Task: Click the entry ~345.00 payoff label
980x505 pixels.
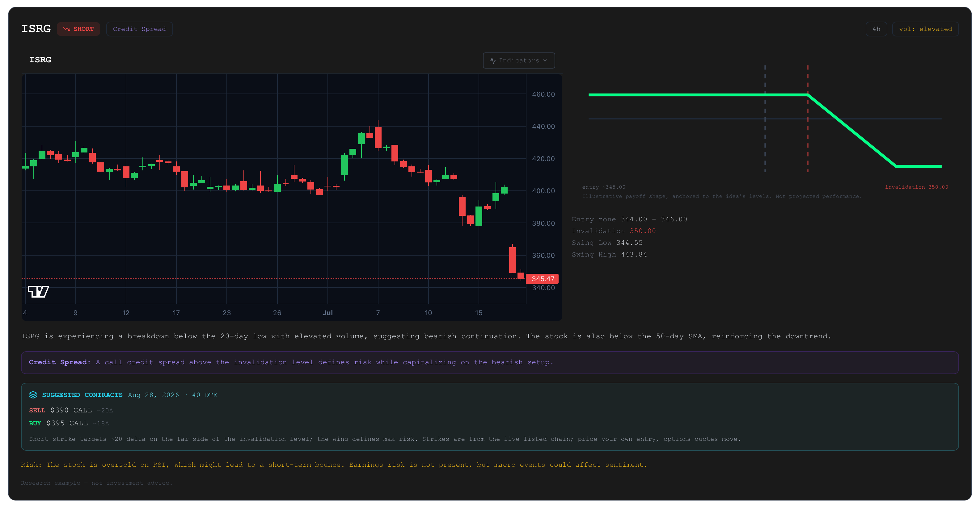Action: (603, 187)
